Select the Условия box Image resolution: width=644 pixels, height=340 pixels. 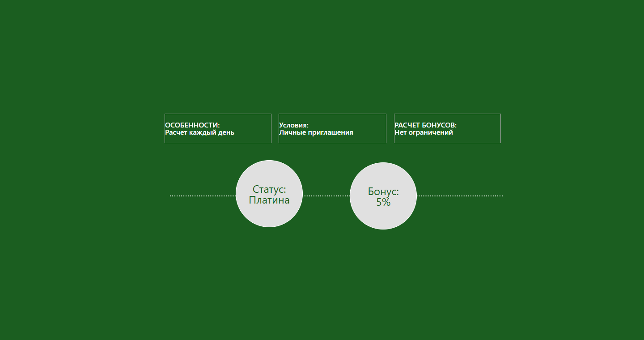click(332, 128)
